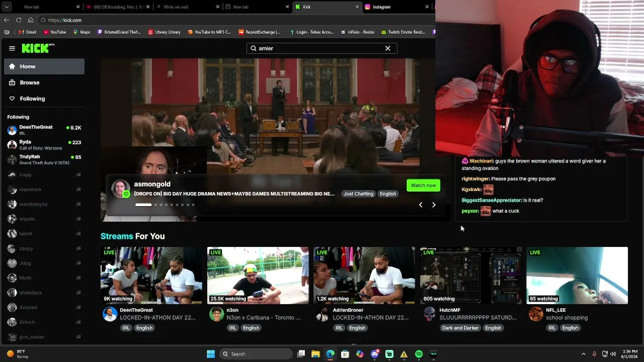The height and width of the screenshot is (362, 644).
Task: Click English tag on featured stream
Action: [387, 194]
